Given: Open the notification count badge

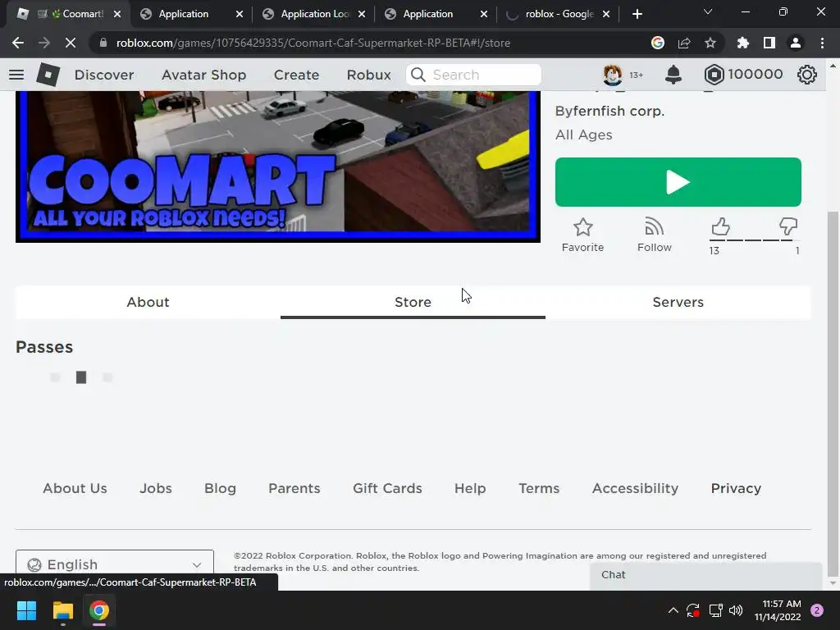Looking at the screenshot, I should point(817,610).
